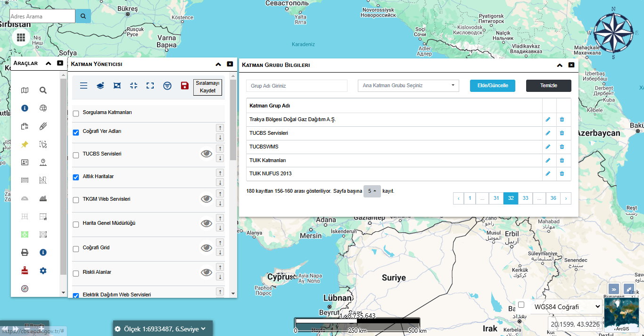The image size is (644, 336).
Task: Uncheck the Coğrafi Yer Adları layer
Action: (x=76, y=132)
